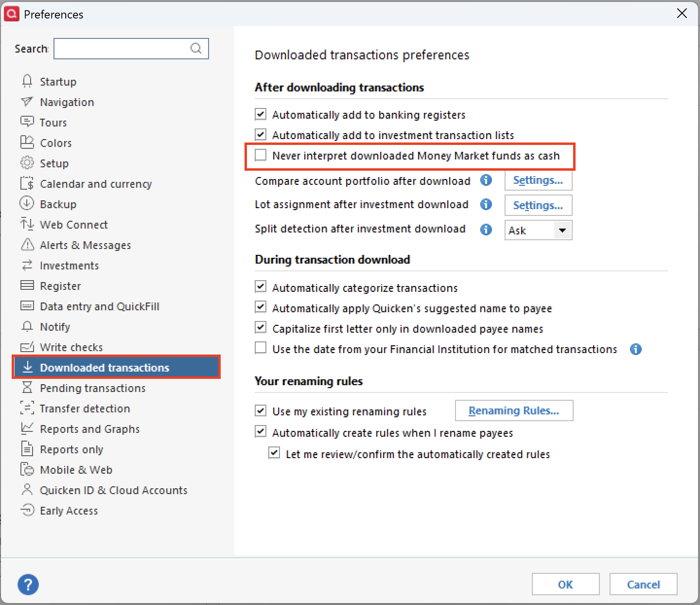700x605 pixels.
Task: Click the Startup bell icon
Action: click(27, 81)
